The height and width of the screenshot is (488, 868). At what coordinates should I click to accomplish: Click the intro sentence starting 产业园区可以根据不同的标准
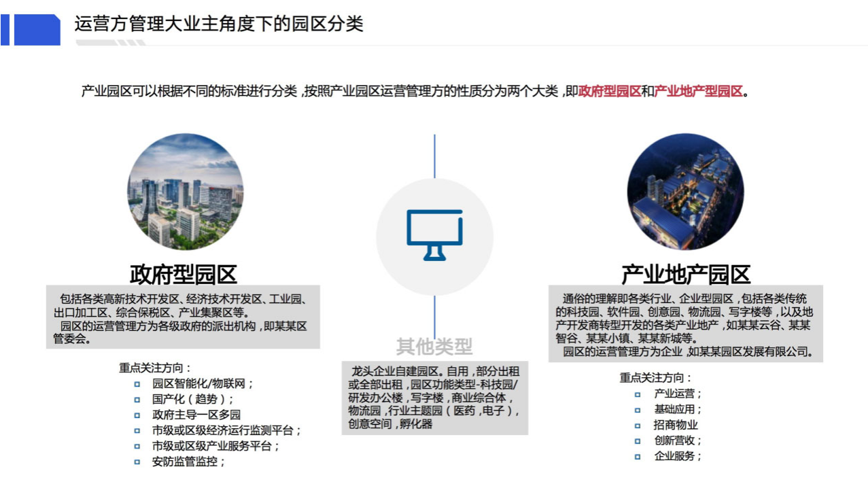(x=415, y=91)
